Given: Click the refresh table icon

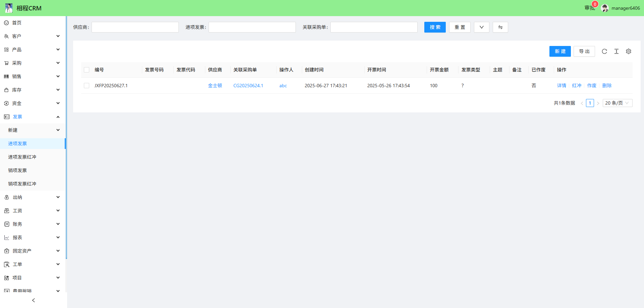Looking at the screenshot, I should click(x=604, y=51).
